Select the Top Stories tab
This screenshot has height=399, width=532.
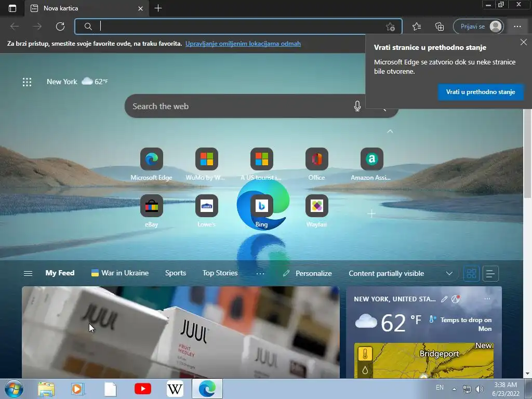pos(220,273)
